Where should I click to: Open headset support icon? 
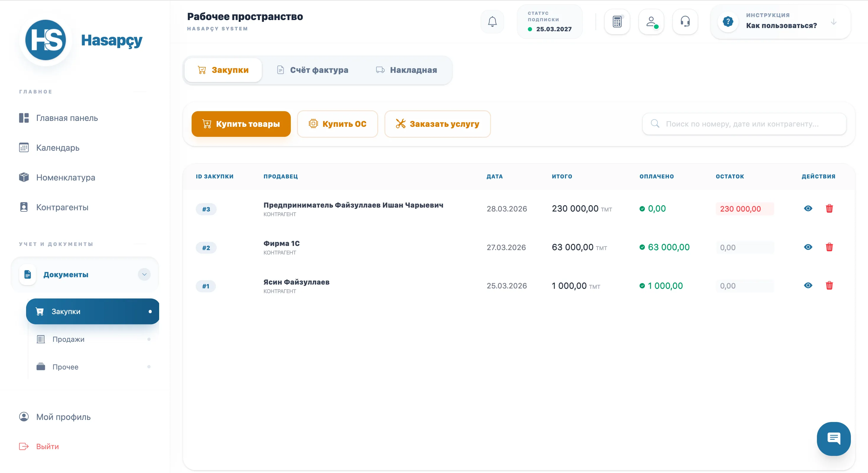pos(685,22)
